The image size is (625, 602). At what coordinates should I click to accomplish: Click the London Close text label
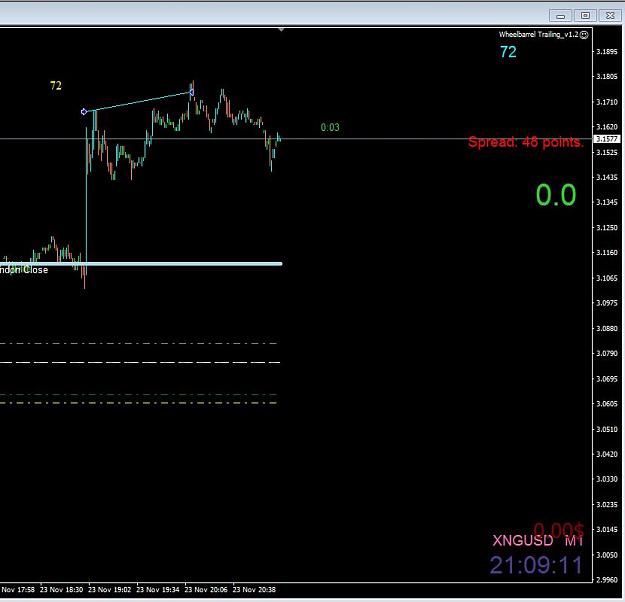click(24, 270)
